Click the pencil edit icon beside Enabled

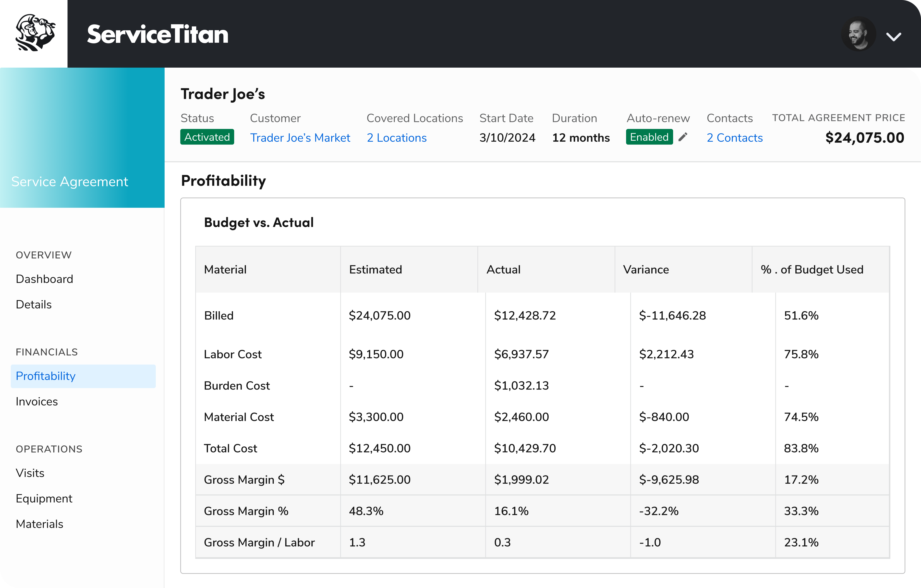tap(683, 137)
